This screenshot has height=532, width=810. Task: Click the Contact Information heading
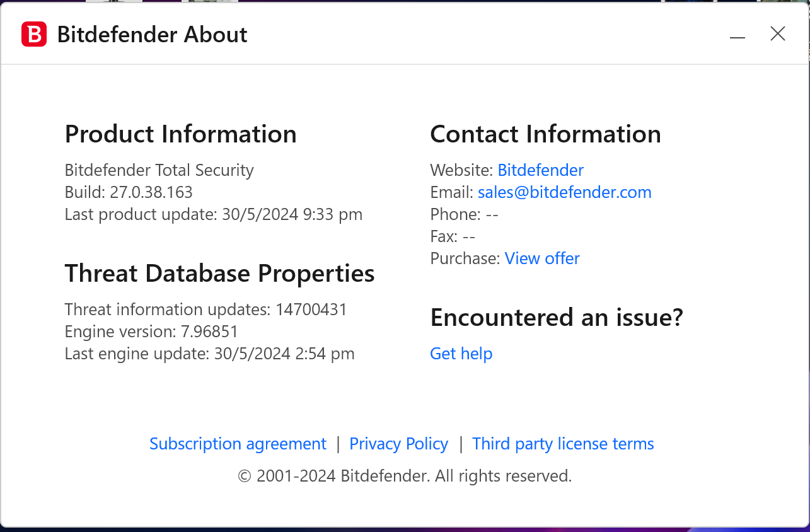tap(545, 134)
